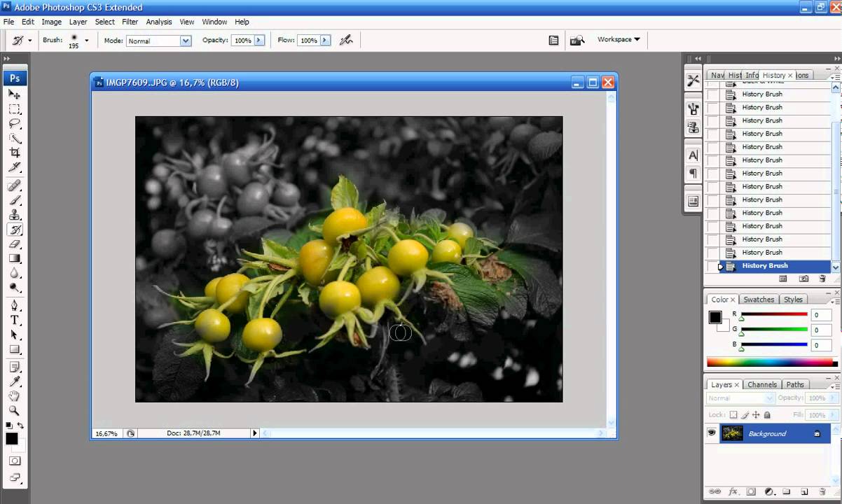Select the Blur tool
The height and width of the screenshot is (504, 842).
tap(14, 274)
